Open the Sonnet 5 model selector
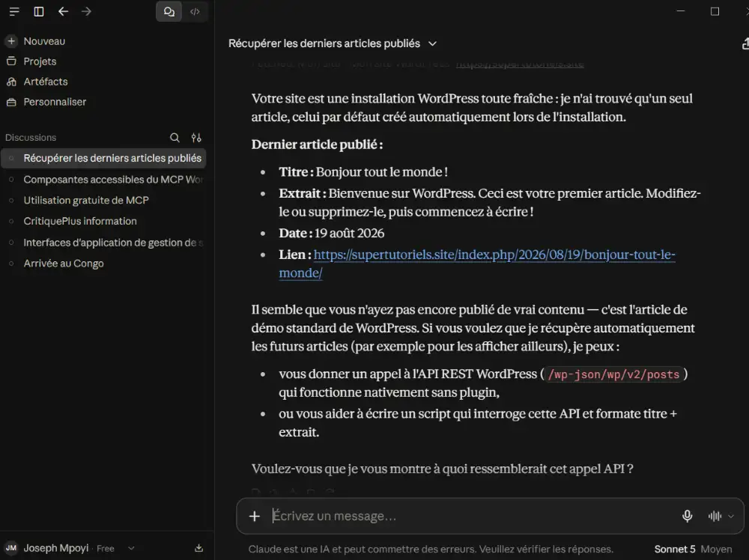Viewport: 749px width, 560px height. [x=693, y=550]
